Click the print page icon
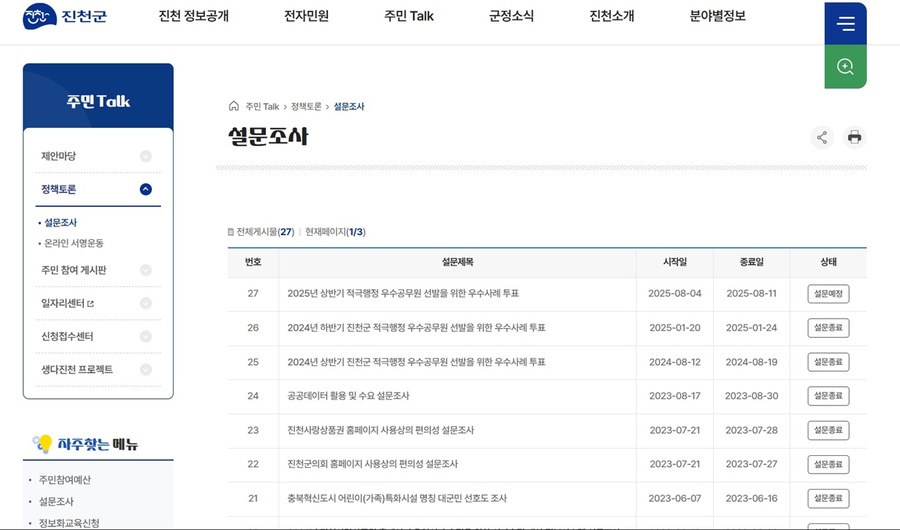 pos(854,137)
